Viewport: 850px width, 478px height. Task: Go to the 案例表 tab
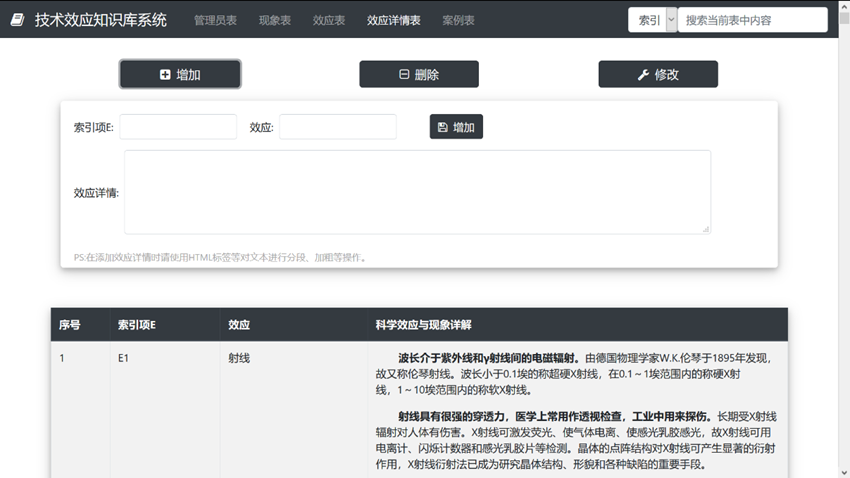pyautogui.click(x=458, y=20)
